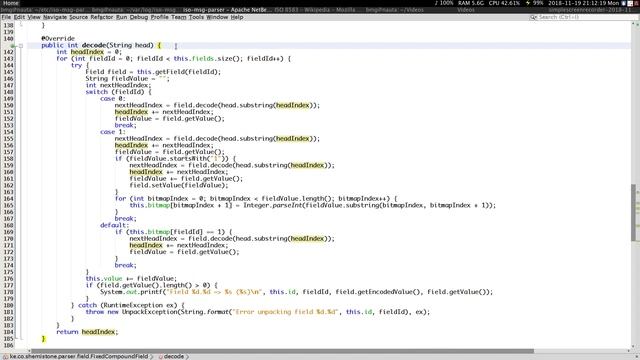Open the Edit menu

[x=19, y=17]
